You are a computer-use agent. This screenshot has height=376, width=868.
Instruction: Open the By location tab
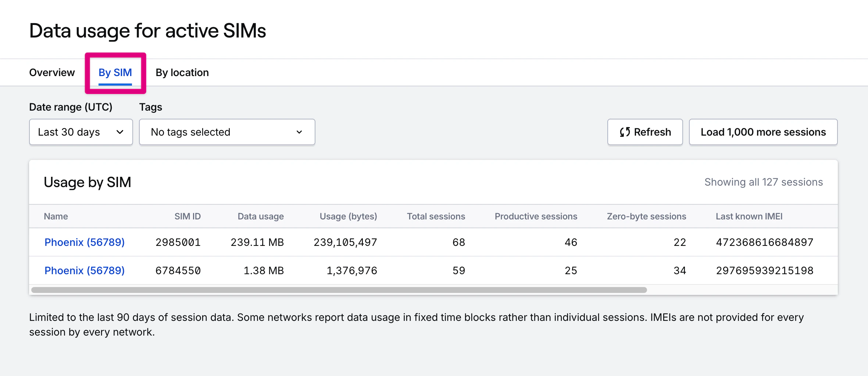[x=182, y=72]
